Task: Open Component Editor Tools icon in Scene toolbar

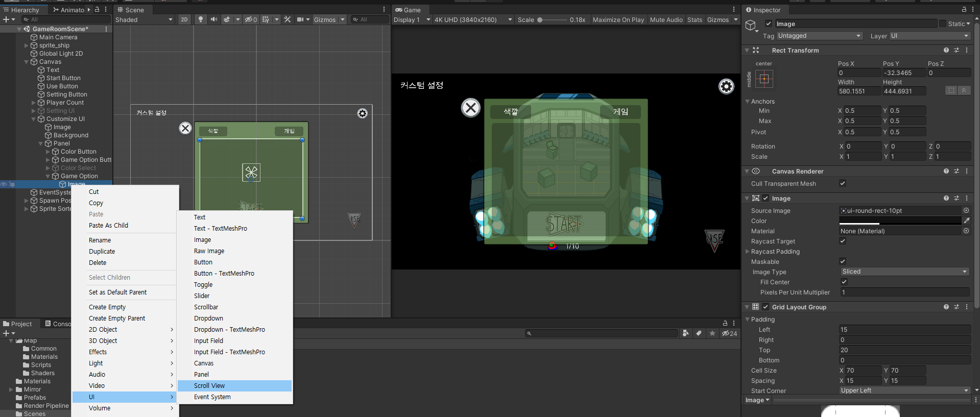Action: (288, 19)
